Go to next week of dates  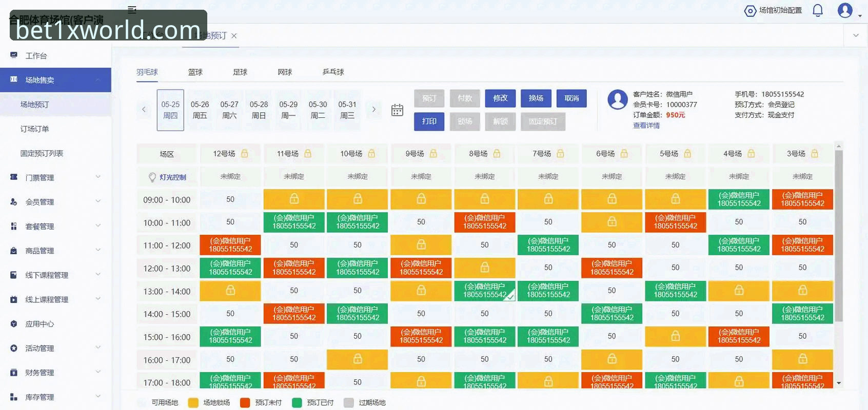point(374,109)
